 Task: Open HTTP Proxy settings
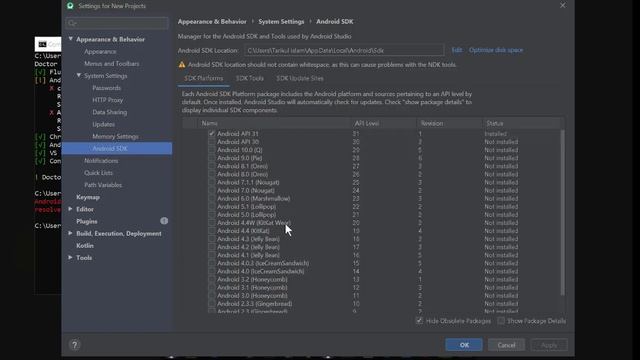coord(107,100)
